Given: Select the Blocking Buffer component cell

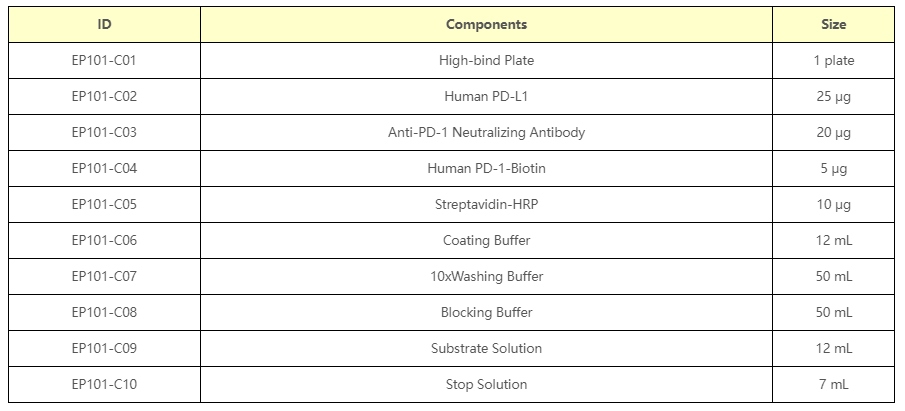Looking at the screenshot, I should pyautogui.click(x=486, y=312).
